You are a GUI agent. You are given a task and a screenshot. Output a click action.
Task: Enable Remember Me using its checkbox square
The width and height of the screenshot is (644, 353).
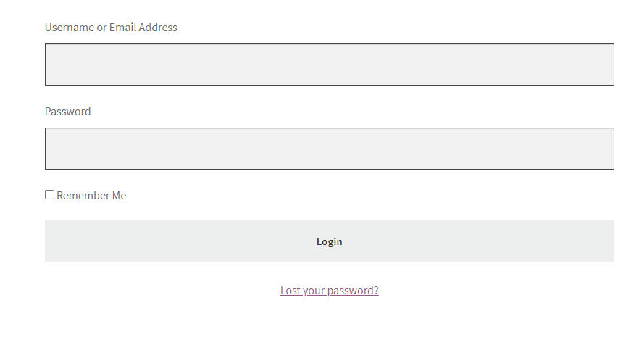coord(50,195)
